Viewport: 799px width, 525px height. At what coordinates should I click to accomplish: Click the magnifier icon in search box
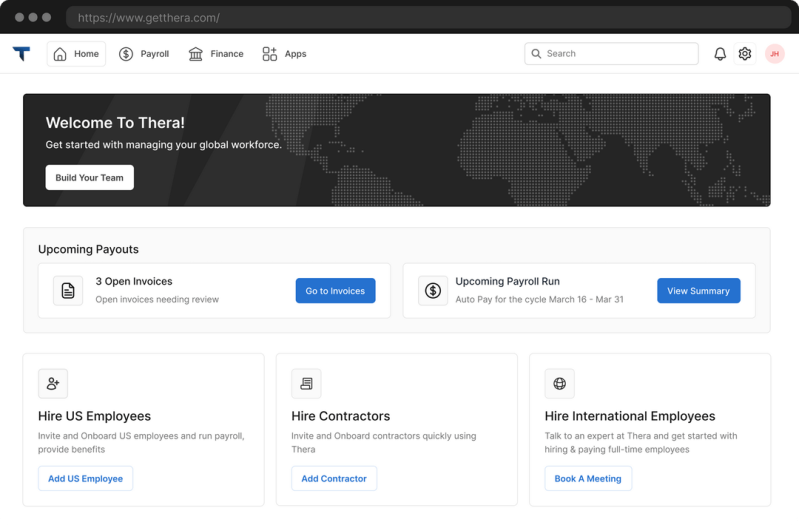point(536,54)
